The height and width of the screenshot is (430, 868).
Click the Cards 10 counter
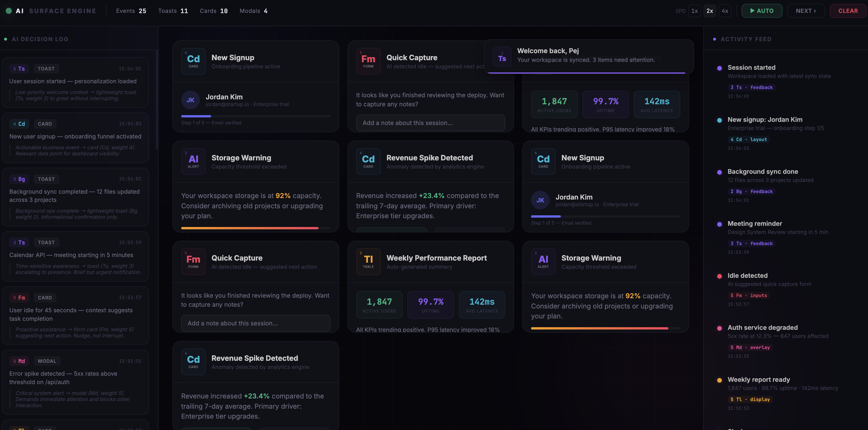click(x=214, y=11)
